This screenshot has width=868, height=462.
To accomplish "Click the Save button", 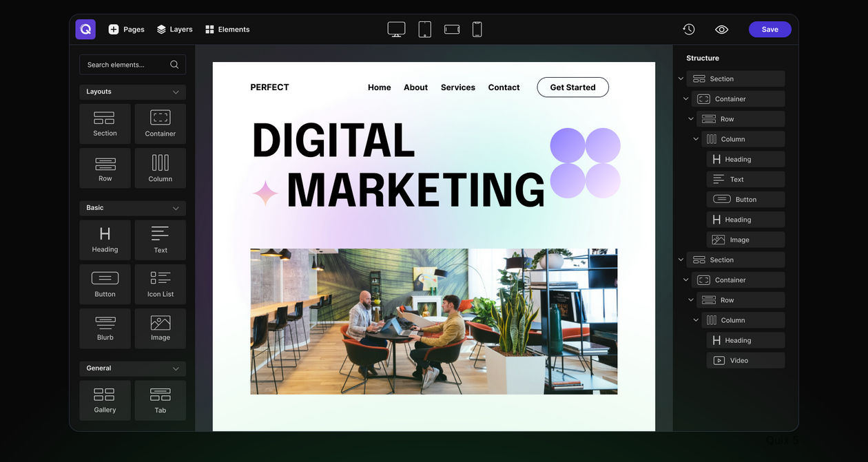I will (769, 29).
